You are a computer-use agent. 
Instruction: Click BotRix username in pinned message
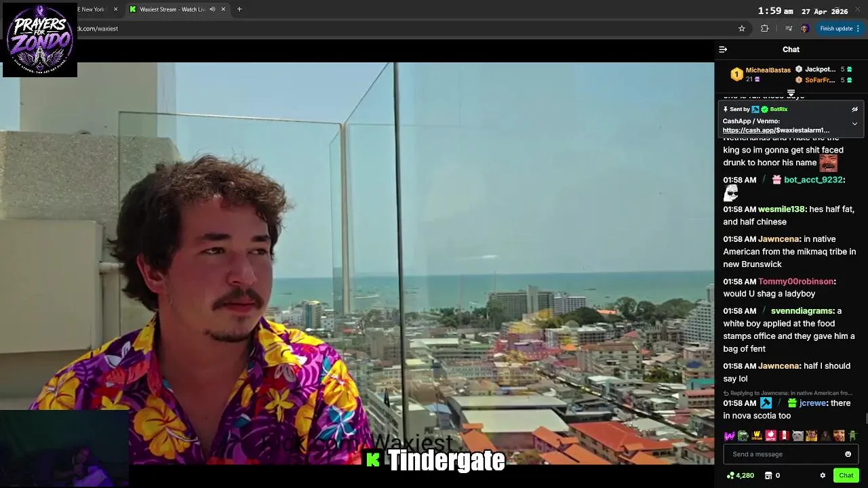coord(778,109)
